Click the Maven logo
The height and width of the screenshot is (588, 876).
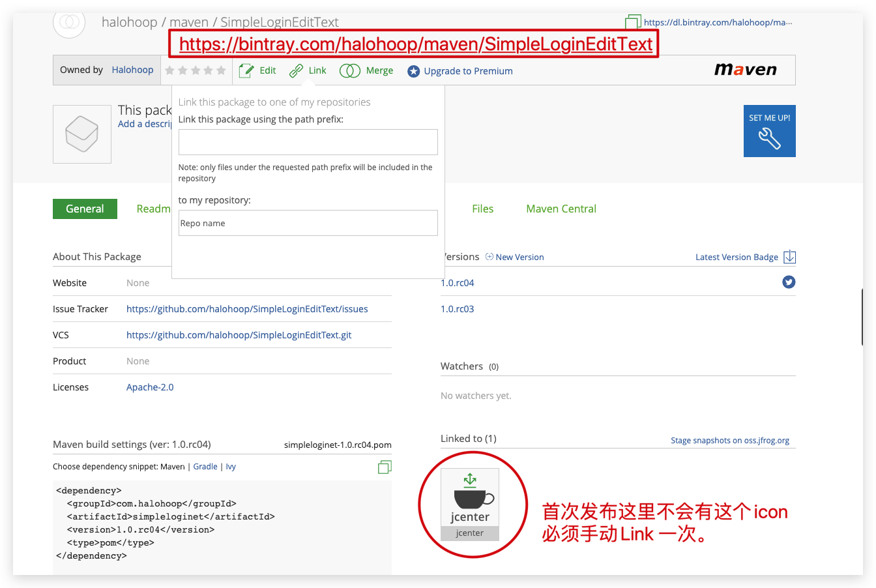click(x=746, y=70)
